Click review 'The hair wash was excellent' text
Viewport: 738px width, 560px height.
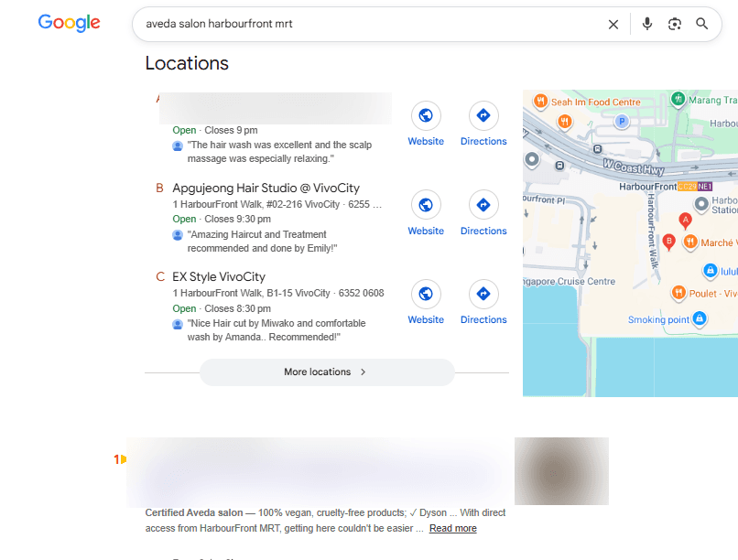(x=279, y=151)
